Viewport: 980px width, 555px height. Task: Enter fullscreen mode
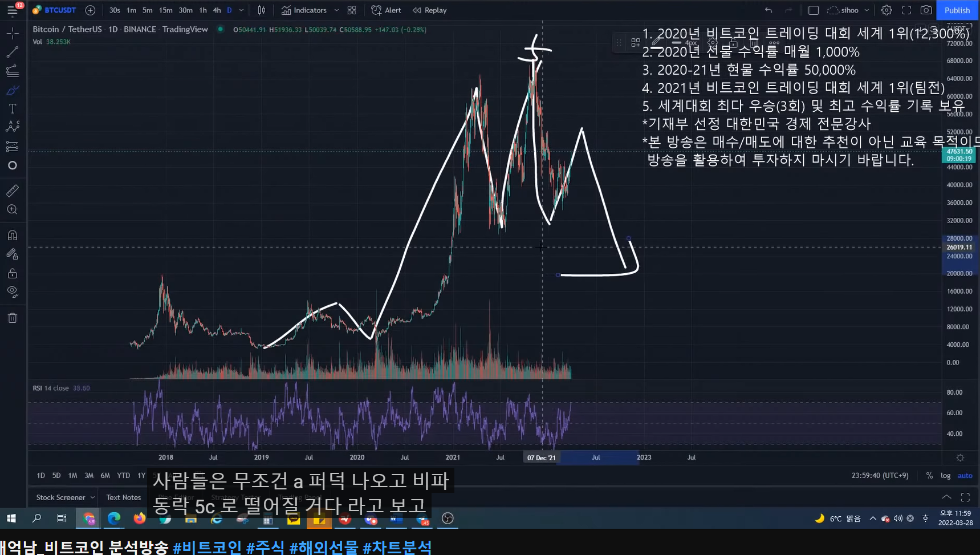tap(906, 10)
